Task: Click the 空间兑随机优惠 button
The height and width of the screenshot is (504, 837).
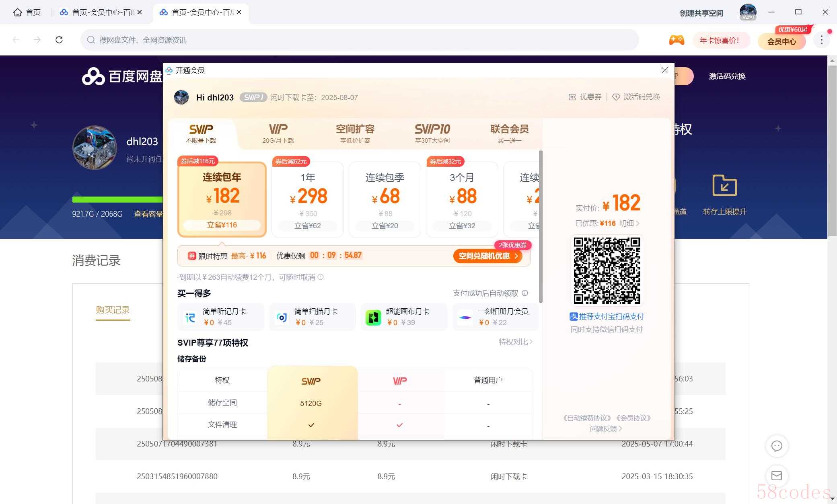Action: (487, 256)
